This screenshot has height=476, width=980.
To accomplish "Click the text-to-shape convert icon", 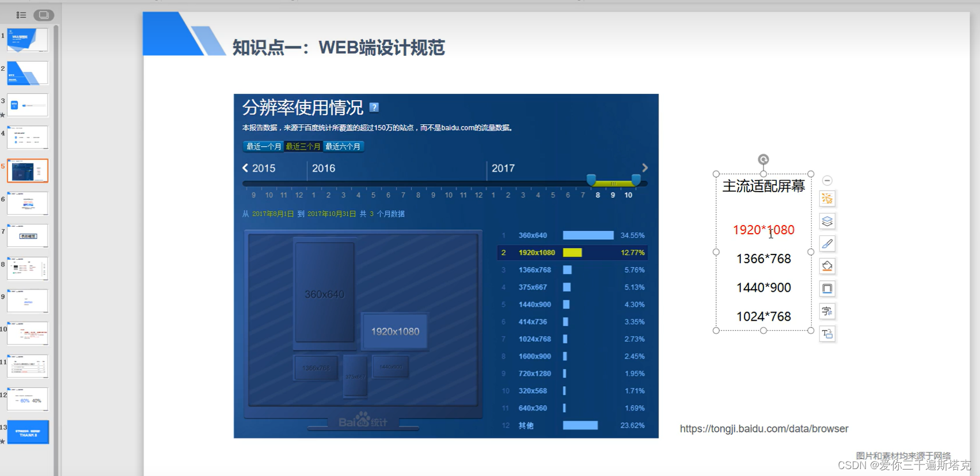I will pyautogui.click(x=827, y=334).
